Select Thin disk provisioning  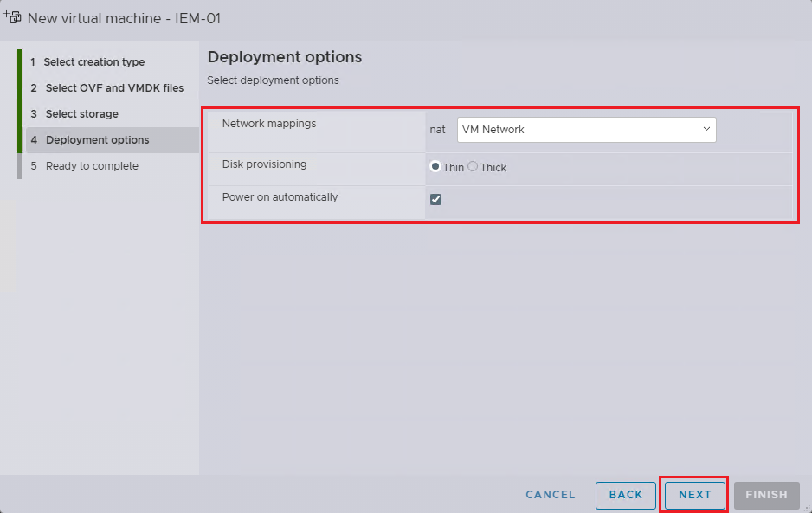[435, 166]
